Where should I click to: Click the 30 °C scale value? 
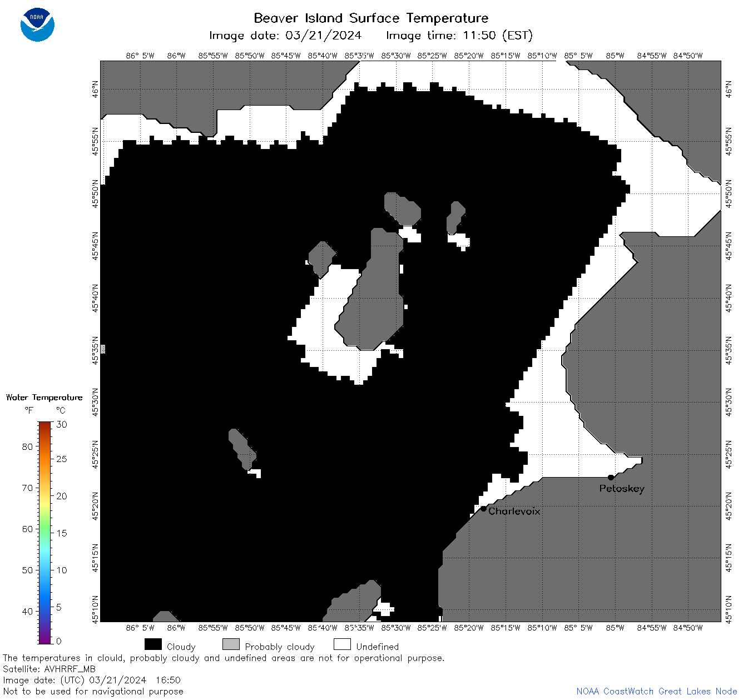pos(62,424)
